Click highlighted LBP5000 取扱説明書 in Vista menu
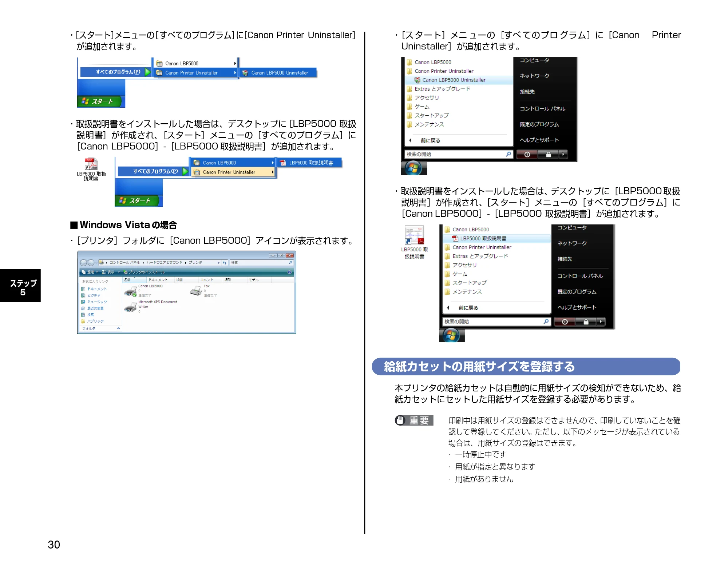This screenshot has height=566, width=728. coord(496,238)
